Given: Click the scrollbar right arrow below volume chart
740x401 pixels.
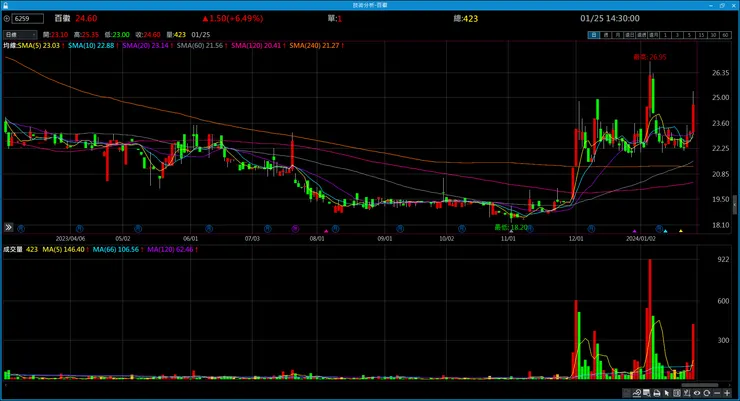Looking at the screenshot, I should tap(730, 385).
